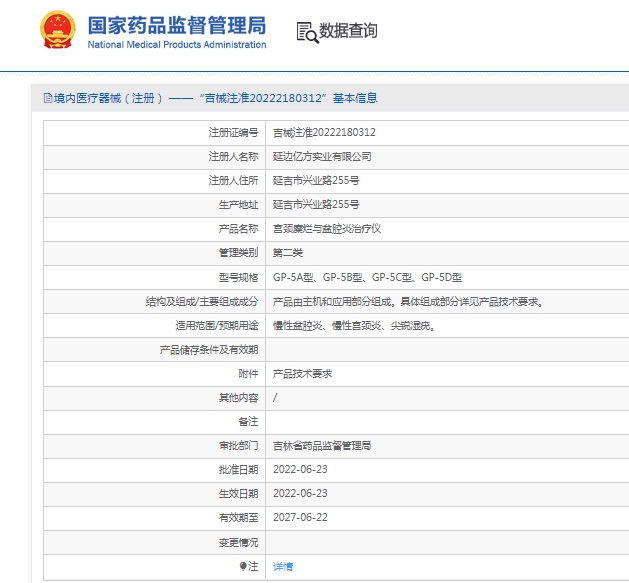The width and height of the screenshot is (629, 583).
Task: Click the 审批部门 row label
Action: (238, 445)
